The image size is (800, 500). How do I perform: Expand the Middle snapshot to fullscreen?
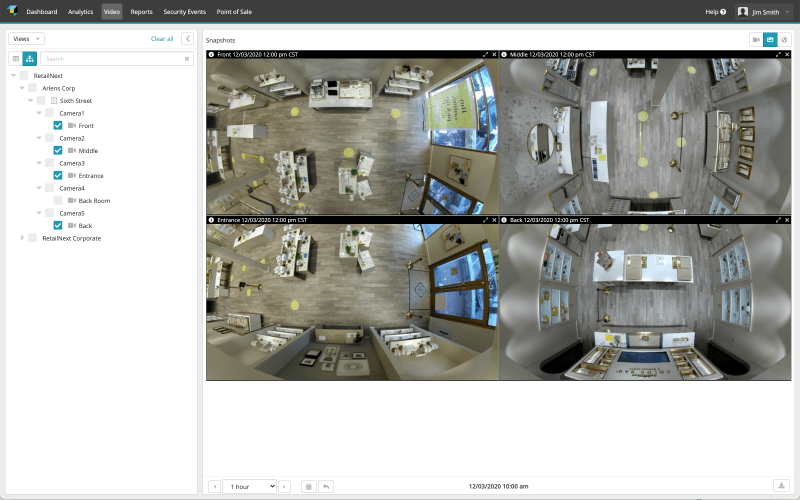coord(778,55)
